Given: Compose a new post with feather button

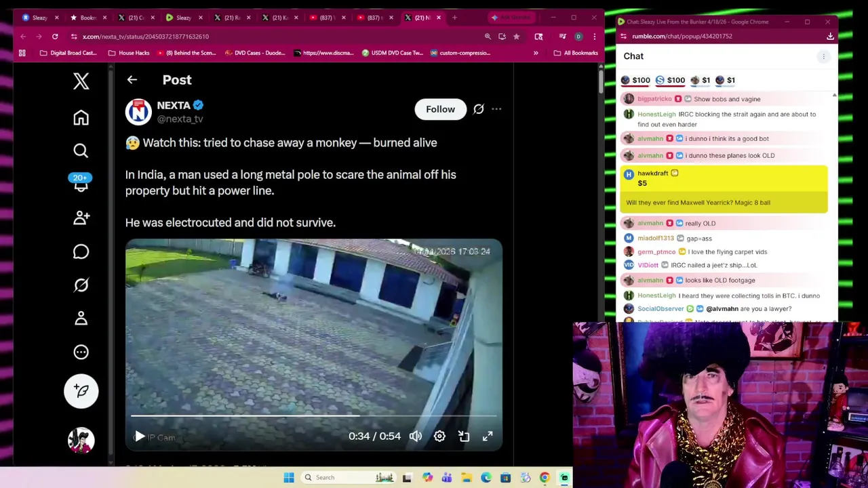Looking at the screenshot, I should (x=81, y=390).
